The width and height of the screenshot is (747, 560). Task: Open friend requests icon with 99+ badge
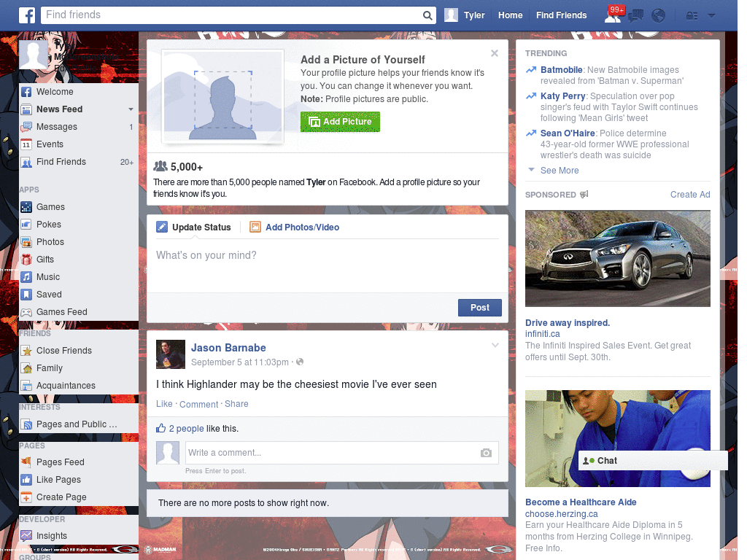pyautogui.click(x=614, y=15)
